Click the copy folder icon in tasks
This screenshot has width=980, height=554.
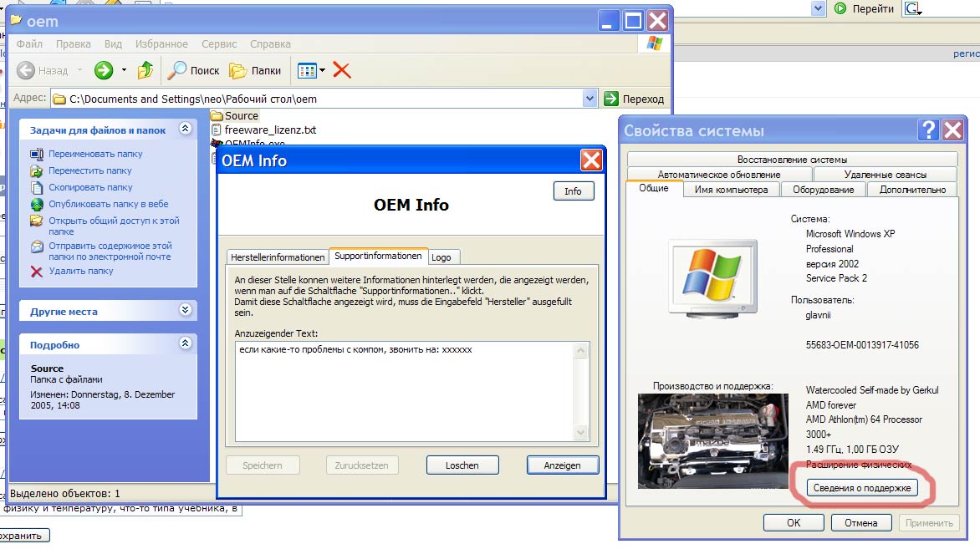(37, 187)
